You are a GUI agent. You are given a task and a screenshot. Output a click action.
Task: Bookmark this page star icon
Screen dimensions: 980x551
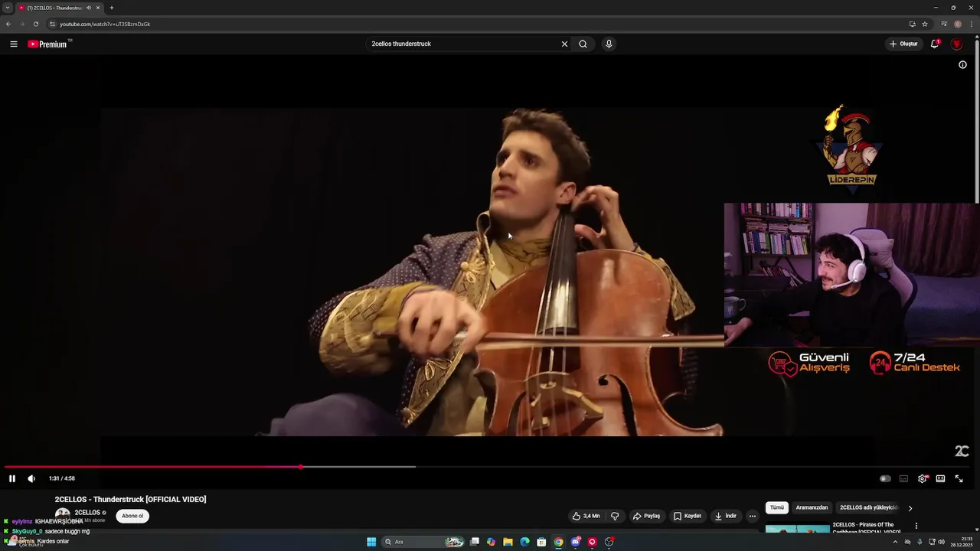point(925,24)
